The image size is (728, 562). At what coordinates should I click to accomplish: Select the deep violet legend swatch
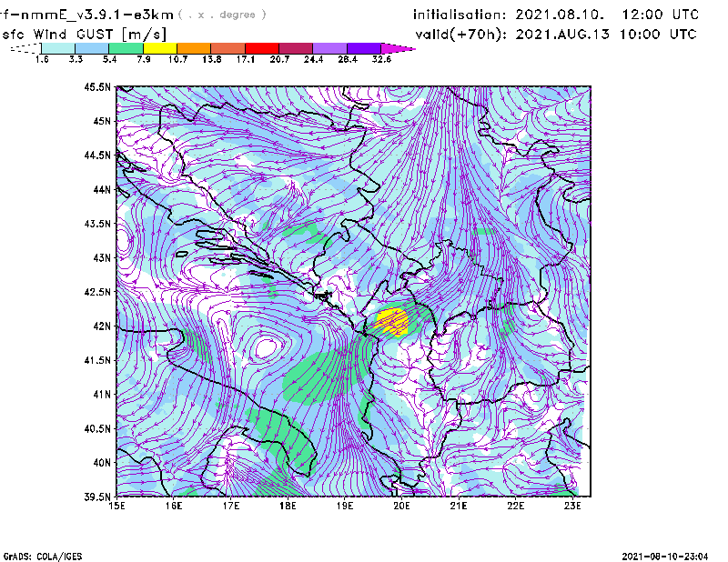tap(364, 48)
